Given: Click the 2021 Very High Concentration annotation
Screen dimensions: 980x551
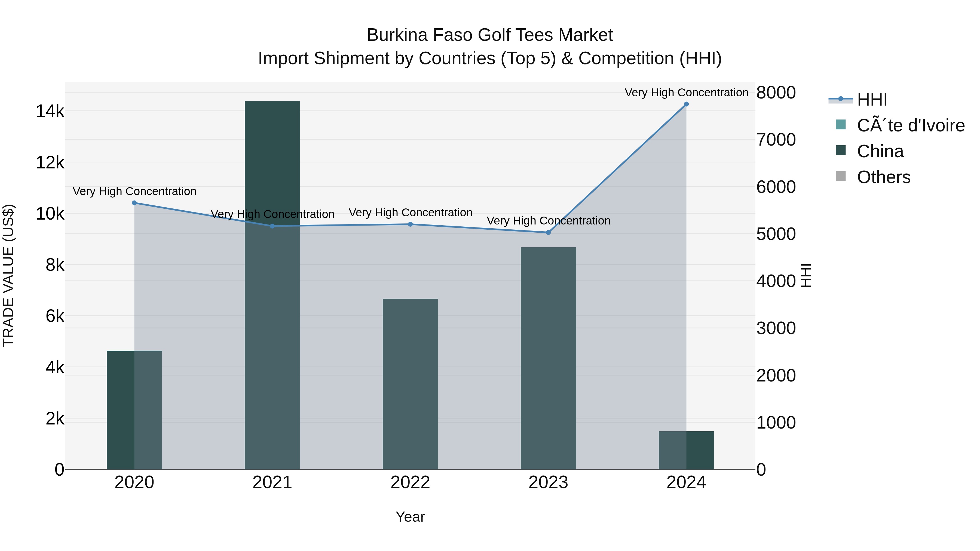Looking at the screenshot, I should click(x=273, y=214).
